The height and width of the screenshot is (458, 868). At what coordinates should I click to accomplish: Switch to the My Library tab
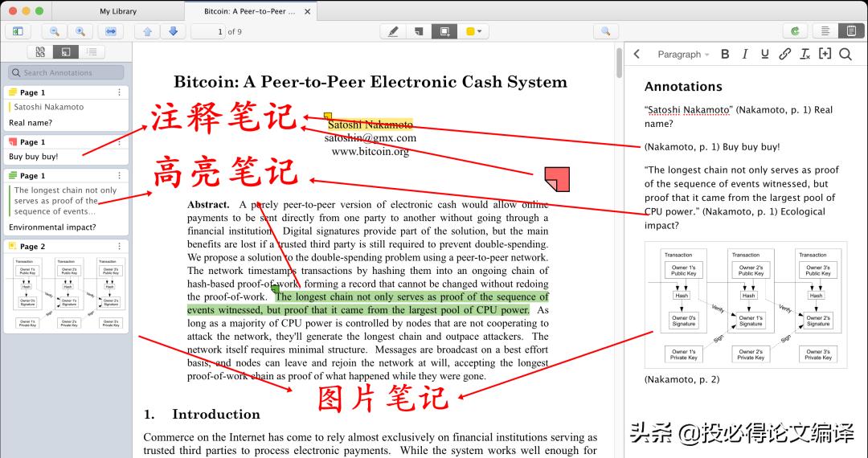[118, 11]
